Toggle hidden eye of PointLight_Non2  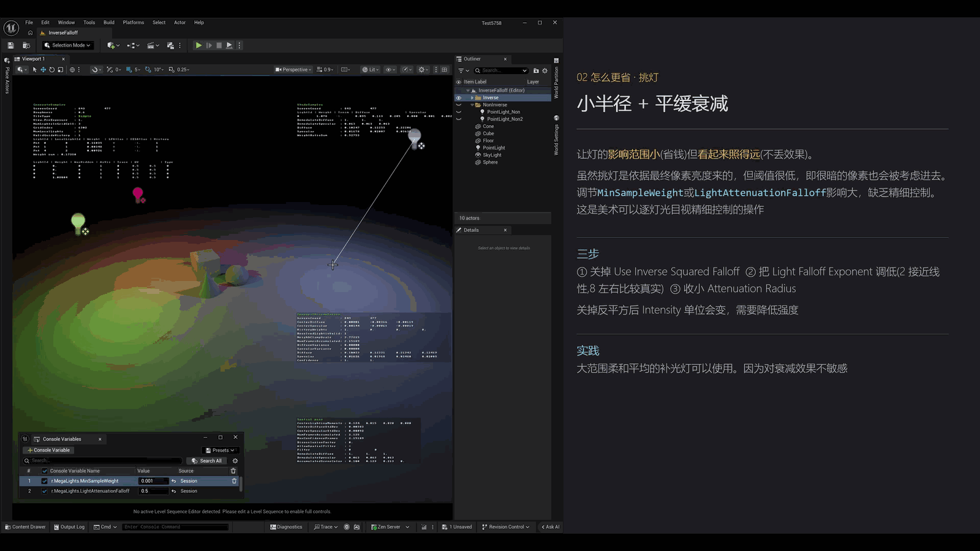(458, 119)
